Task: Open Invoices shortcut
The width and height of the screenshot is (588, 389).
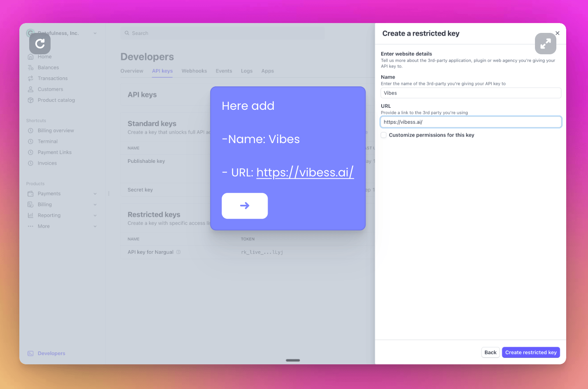Action: tap(47, 163)
